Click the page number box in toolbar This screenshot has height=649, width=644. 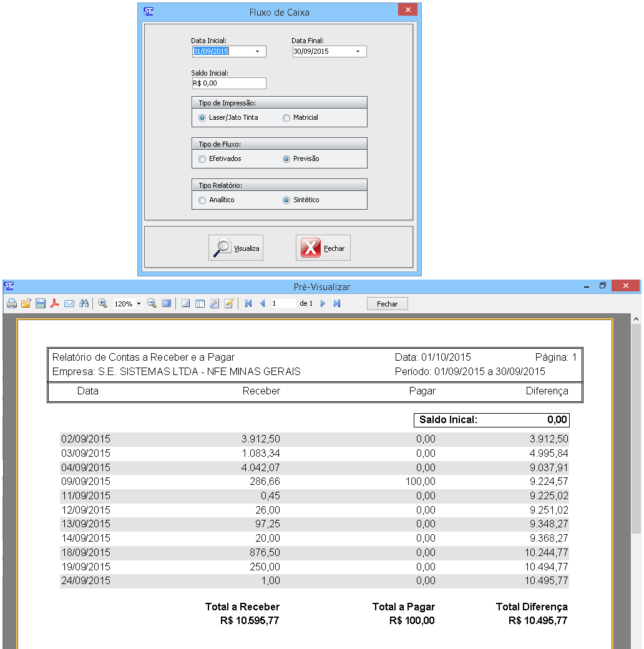pyautogui.click(x=283, y=304)
